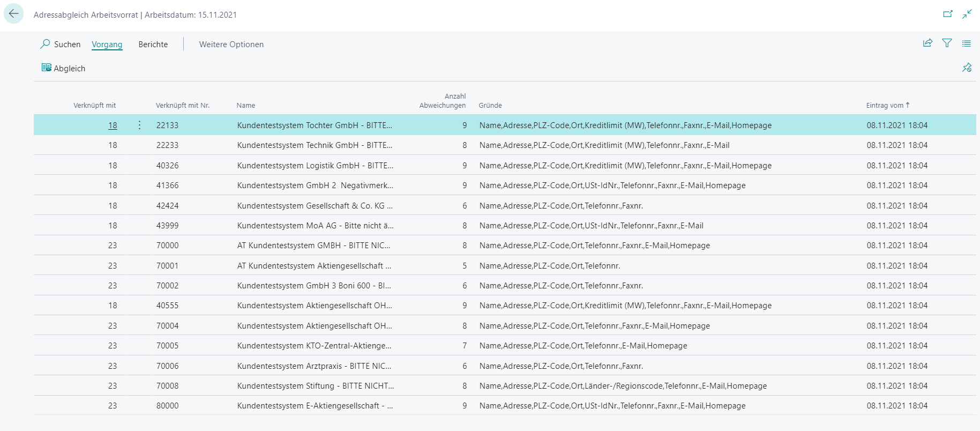
Task: Show more options for row 22133
Action: pyautogui.click(x=139, y=125)
